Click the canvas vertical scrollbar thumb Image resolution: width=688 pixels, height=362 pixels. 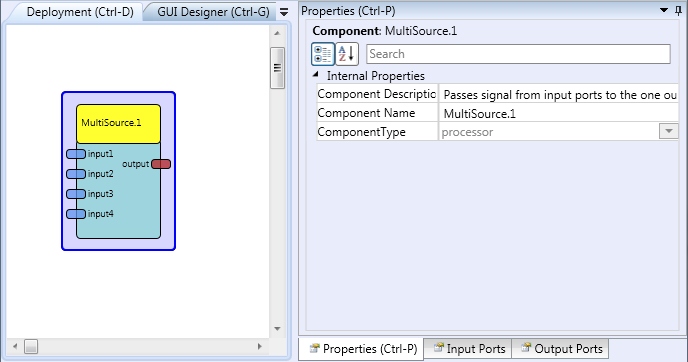tap(277, 68)
